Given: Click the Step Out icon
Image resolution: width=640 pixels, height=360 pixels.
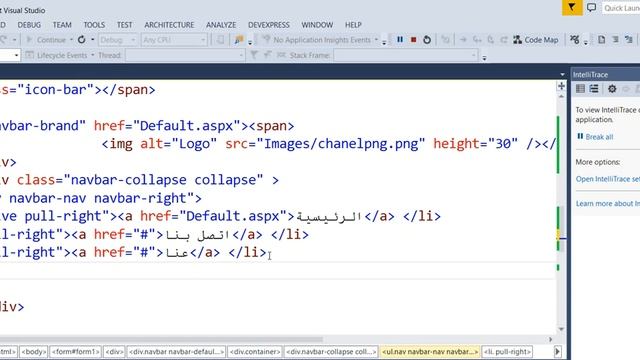Looking at the screenshot, I should coord(504,40).
